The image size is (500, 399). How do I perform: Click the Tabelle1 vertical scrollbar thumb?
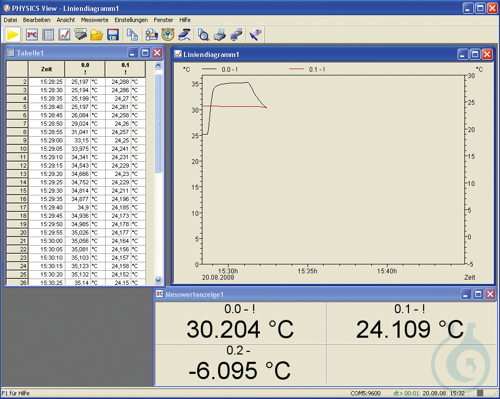pos(158,123)
